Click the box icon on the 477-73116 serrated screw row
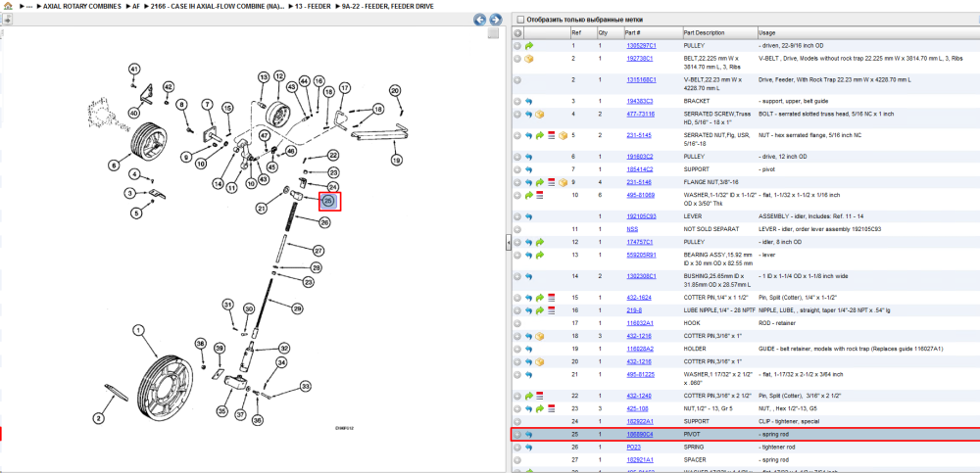980x473 pixels. click(540, 115)
